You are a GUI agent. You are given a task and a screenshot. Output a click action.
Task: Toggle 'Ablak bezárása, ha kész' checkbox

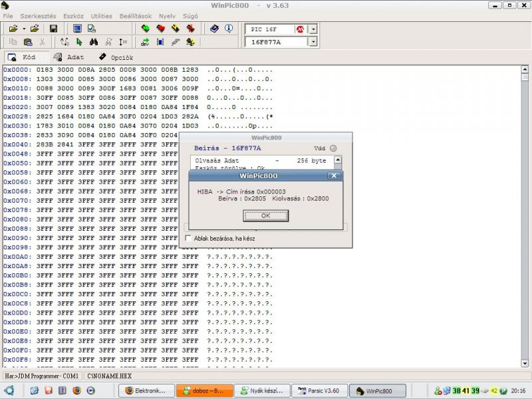(188, 238)
